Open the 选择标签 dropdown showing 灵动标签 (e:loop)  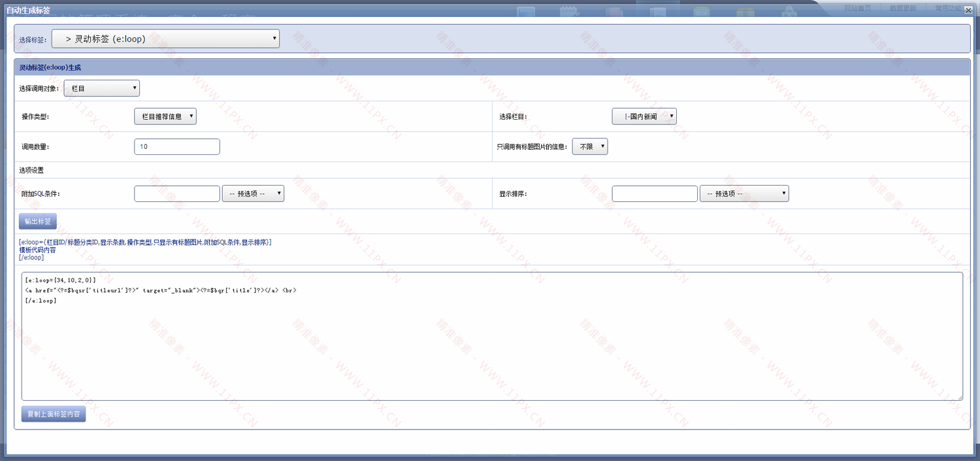[165, 39]
